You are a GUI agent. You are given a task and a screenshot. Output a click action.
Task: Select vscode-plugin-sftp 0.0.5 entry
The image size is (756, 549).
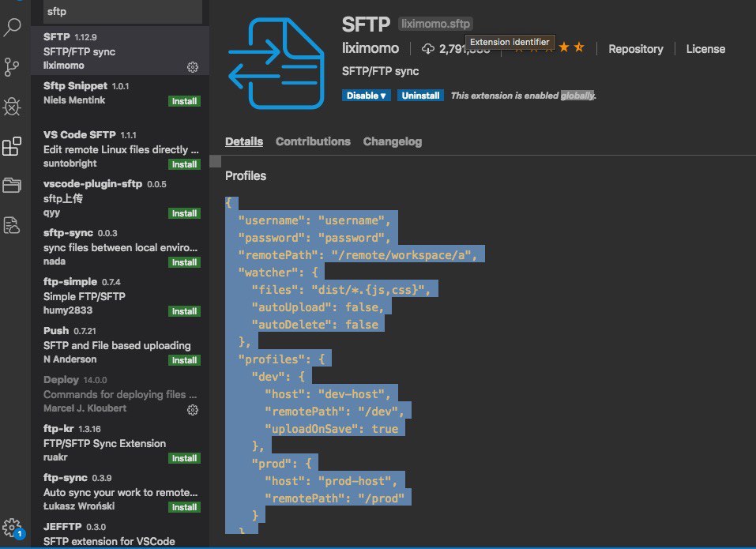[x=120, y=198]
